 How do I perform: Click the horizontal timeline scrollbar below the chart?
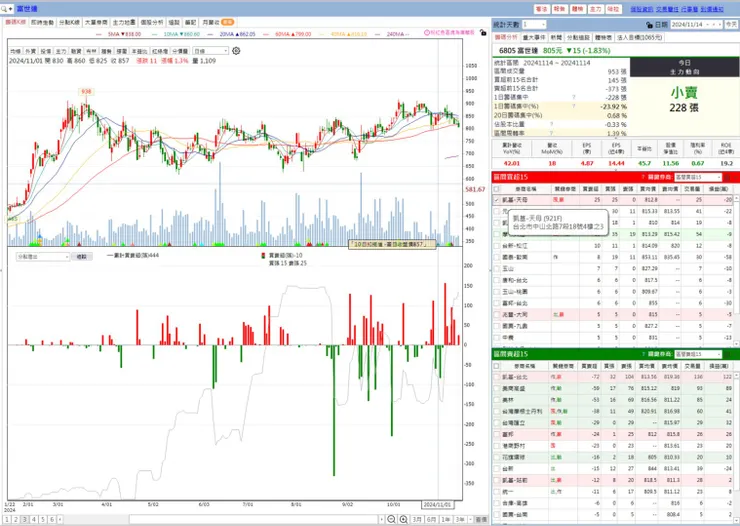click(x=255, y=519)
